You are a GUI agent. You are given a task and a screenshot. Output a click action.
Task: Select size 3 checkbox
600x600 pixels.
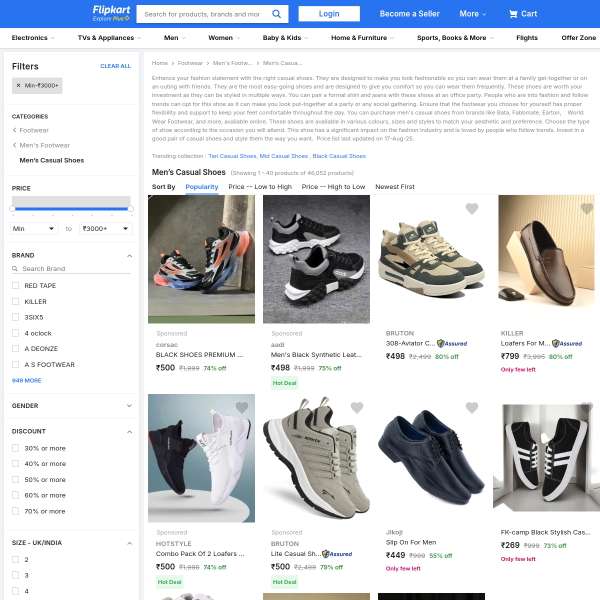[15, 575]
